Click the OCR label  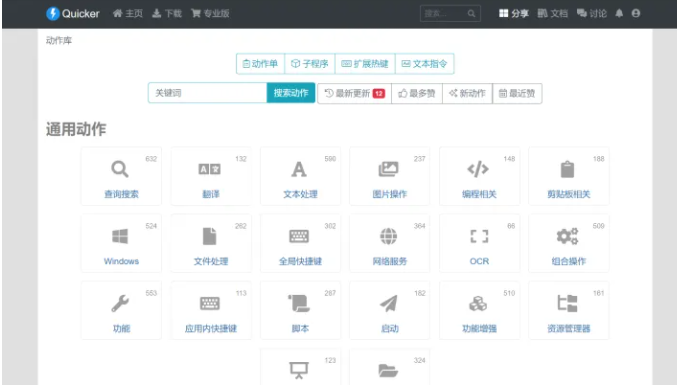coord(479,261)
